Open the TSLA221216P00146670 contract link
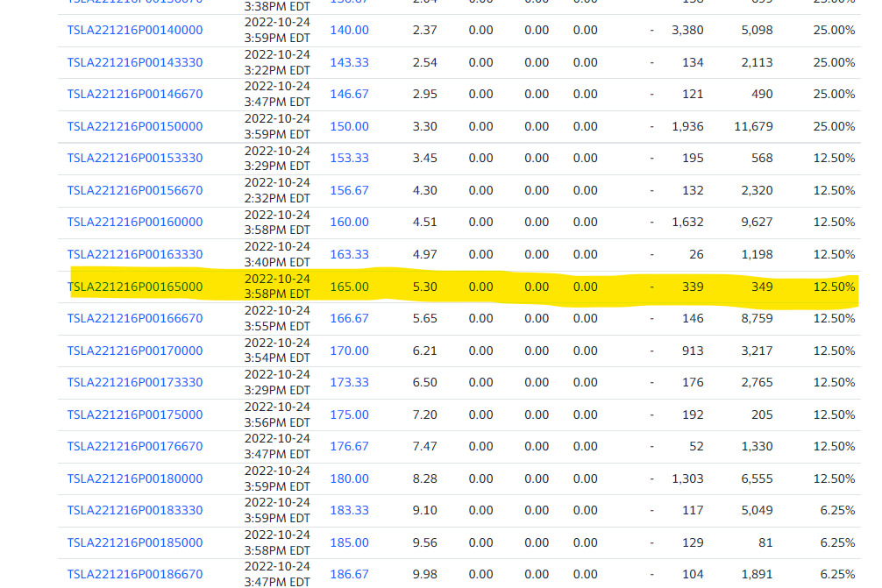Screen dimensions: 882x588 pyautogui.click(x=135, y=94)
